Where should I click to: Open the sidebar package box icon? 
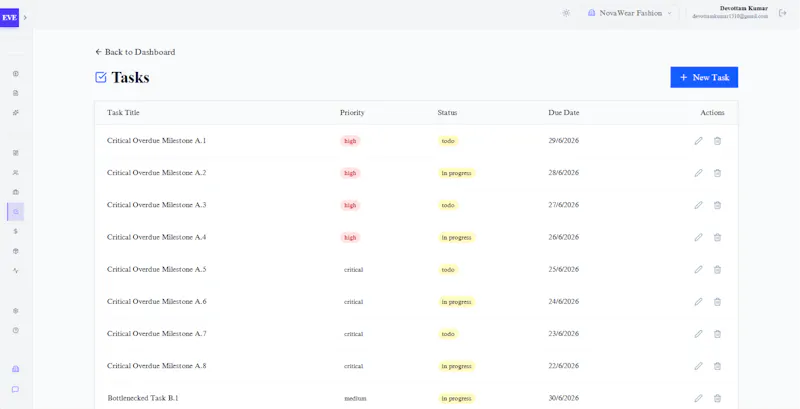click(15, 251)
